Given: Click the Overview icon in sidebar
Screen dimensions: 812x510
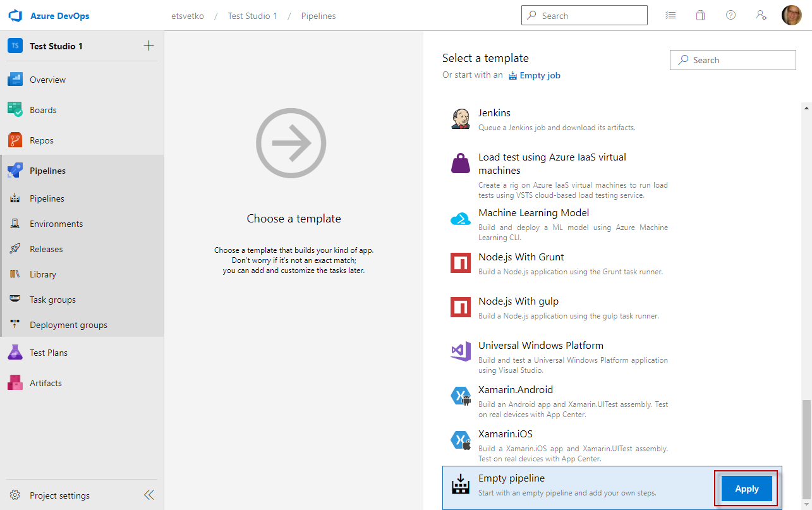Looking at the screenshot, I should coord(15,80).
